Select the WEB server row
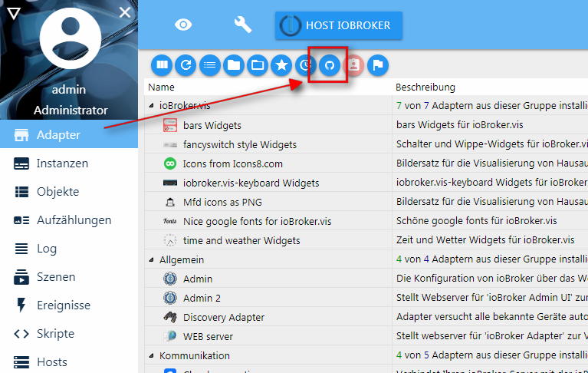The image size is (588, 373). click(x=366, y=336)
